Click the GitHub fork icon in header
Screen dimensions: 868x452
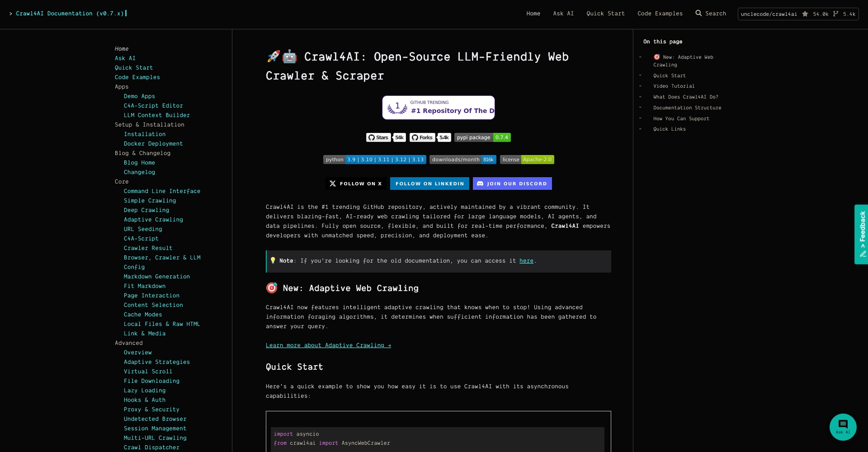[x=835, y=14]
